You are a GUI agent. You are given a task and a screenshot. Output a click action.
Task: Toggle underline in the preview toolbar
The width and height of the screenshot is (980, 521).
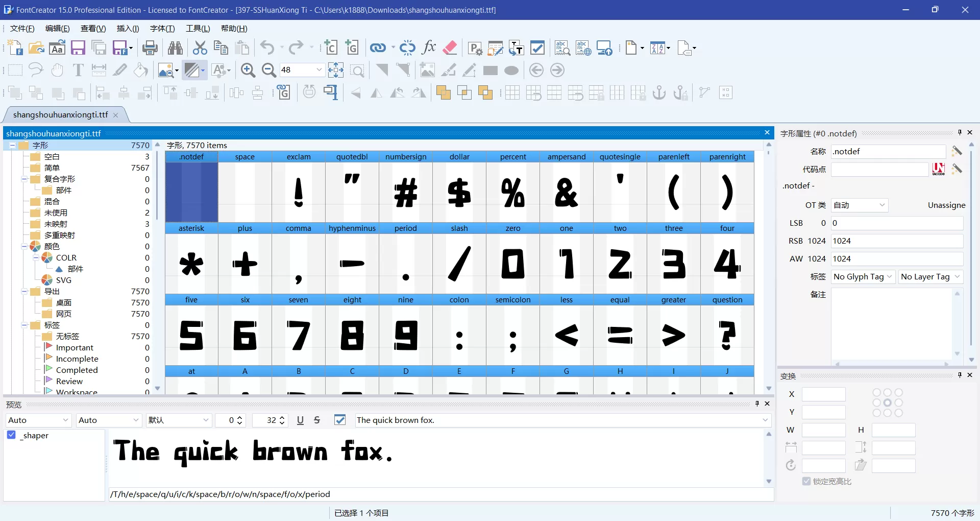300,420
